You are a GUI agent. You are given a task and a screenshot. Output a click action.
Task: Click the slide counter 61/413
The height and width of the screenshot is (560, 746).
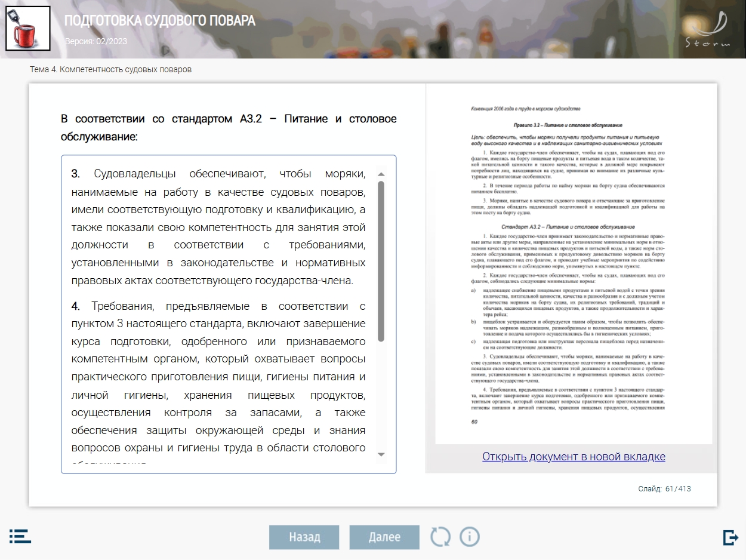coord(664,489)
